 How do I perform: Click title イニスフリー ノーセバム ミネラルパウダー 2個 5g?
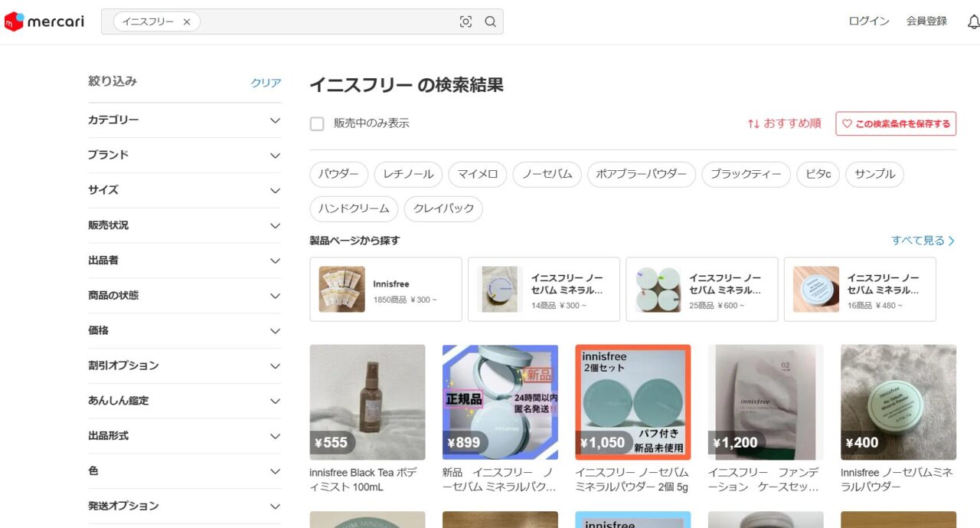click(x=632, y=480)
